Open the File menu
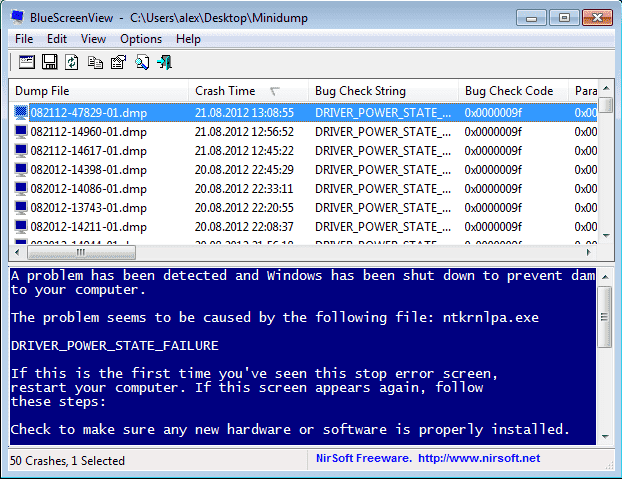This screenshot has width=622, height=479. click(24, 39)
